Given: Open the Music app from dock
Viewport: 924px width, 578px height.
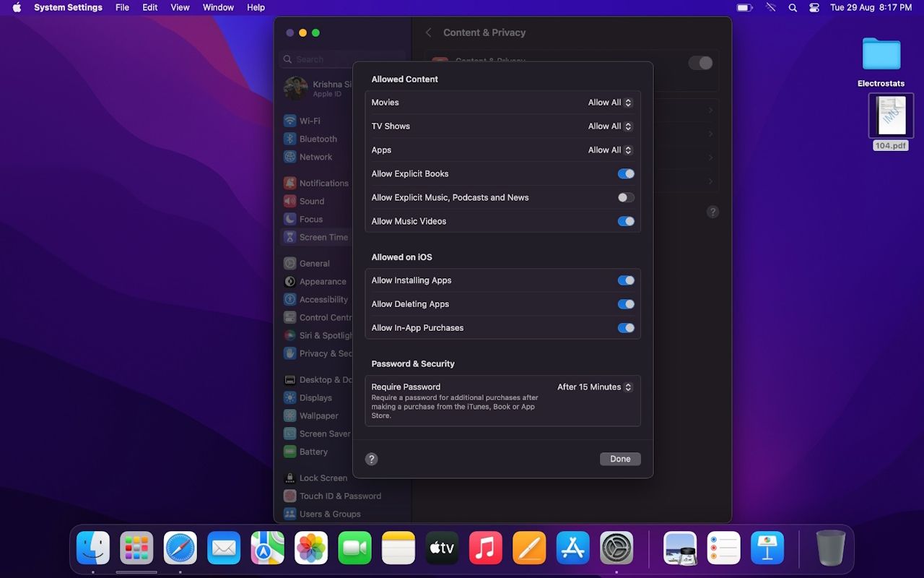Looking at the screenshot, I should tap(486, 548).
